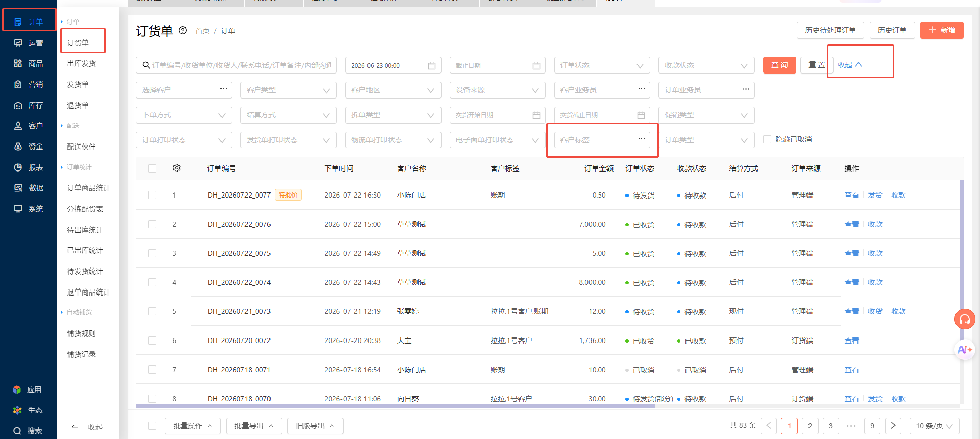Open the 收款状态 filter dropdown
Viewport: 980px width, 439px height.
[706, 65]
